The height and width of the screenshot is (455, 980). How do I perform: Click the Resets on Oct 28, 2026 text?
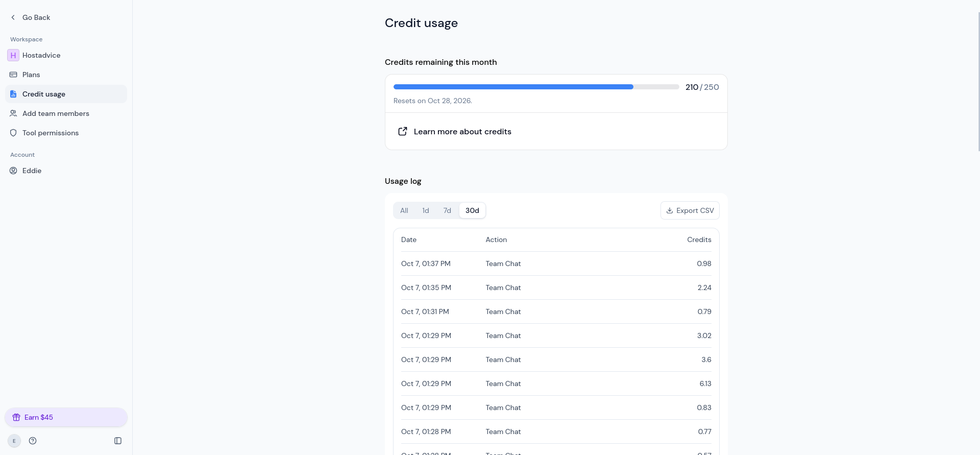[x=433, y=101]
